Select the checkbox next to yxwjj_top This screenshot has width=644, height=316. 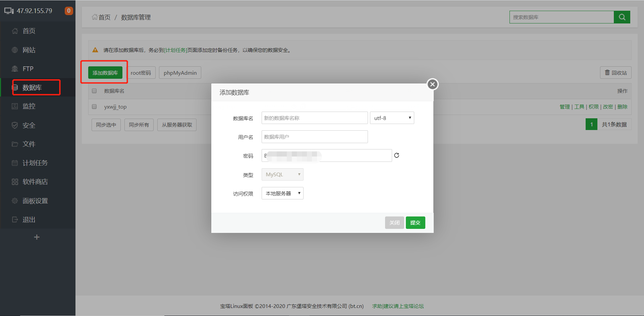(94, 107)
